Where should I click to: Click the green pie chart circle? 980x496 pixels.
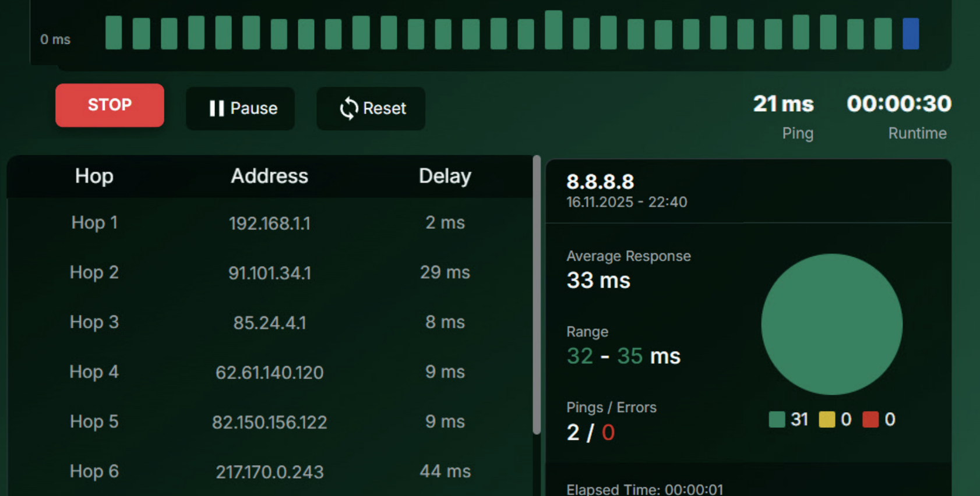(x=831, y=324)
